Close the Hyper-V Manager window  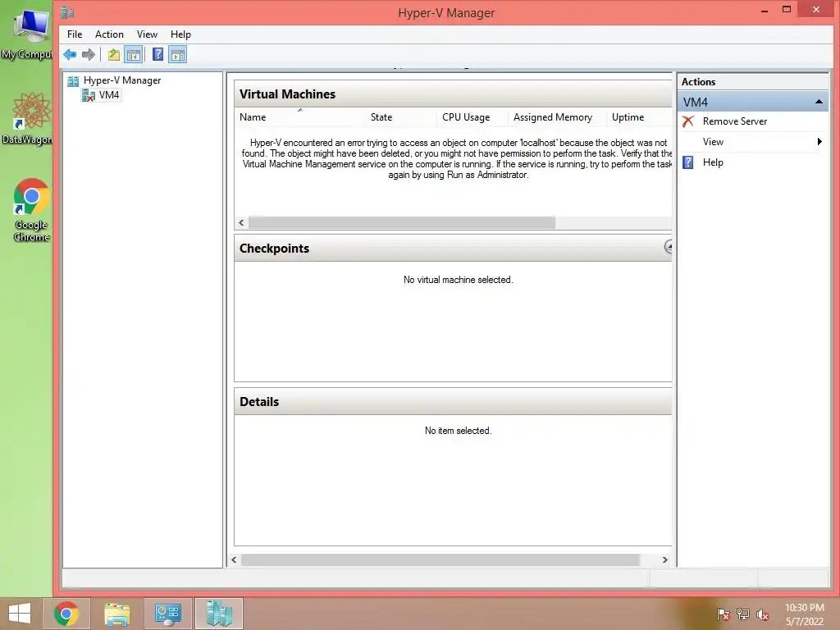click(x=816, y=10)
